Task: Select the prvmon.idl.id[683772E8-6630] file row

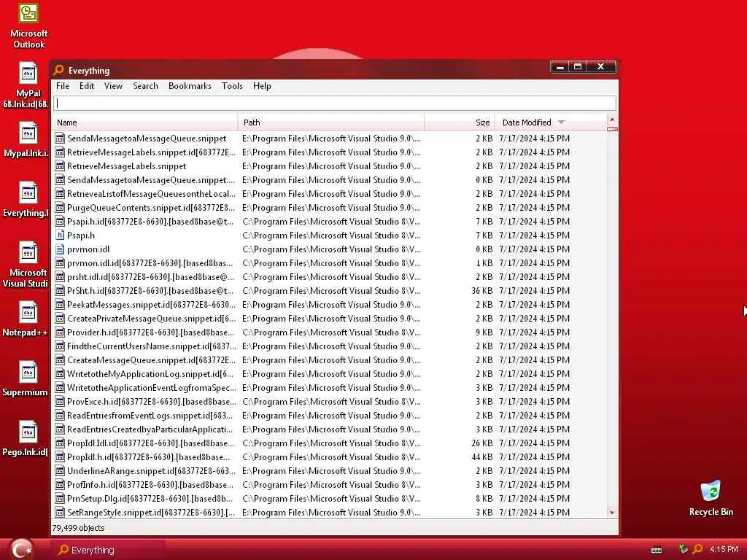Action: (x=330, y=262)
